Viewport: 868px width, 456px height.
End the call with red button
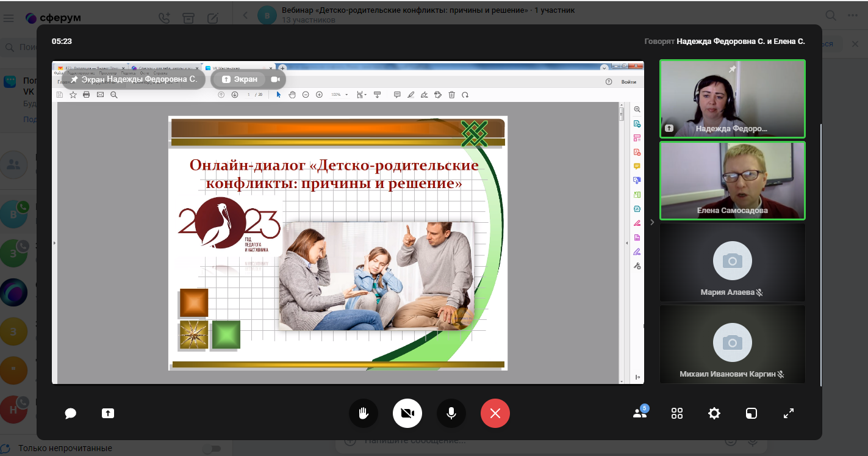495,413
